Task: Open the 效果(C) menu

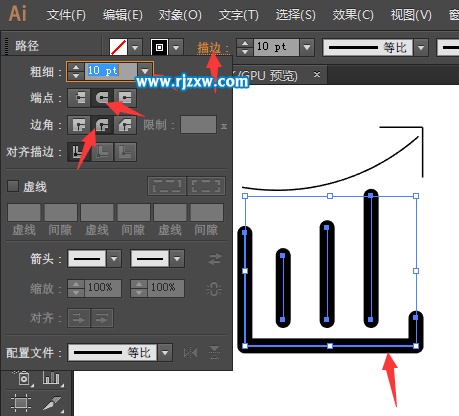Action: [353, 15]
